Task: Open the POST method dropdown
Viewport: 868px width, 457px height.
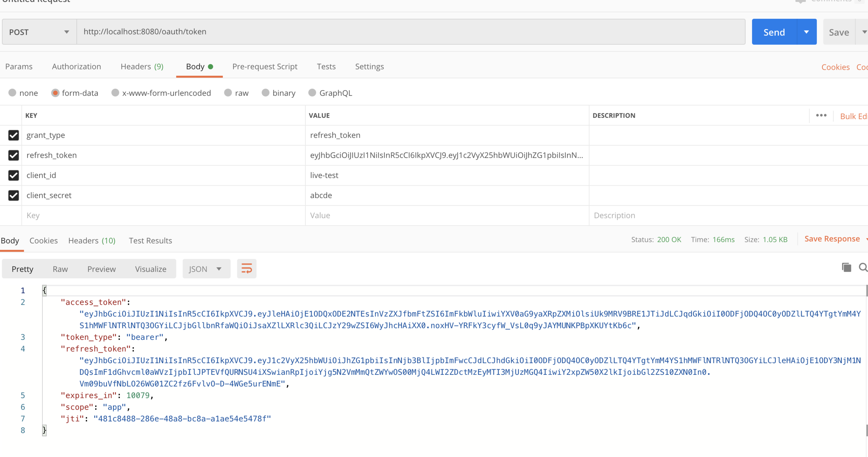Action: (x=39, y=32)
